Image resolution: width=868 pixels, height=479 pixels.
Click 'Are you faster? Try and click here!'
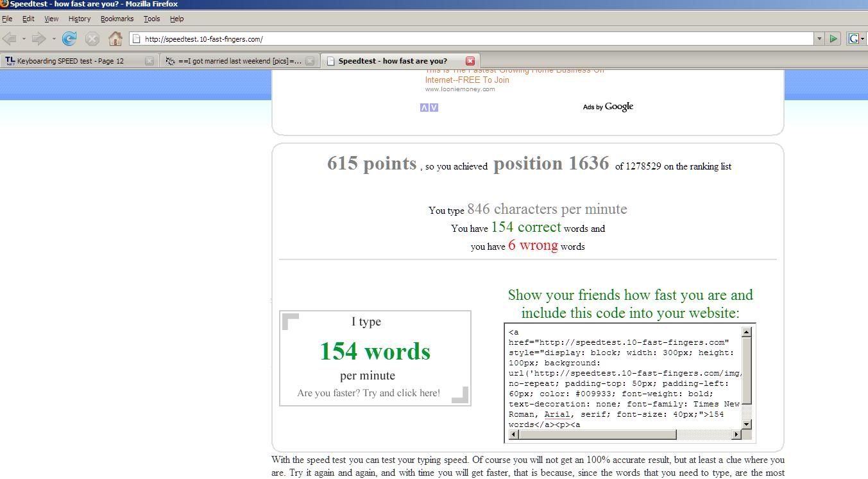(369, 393)
